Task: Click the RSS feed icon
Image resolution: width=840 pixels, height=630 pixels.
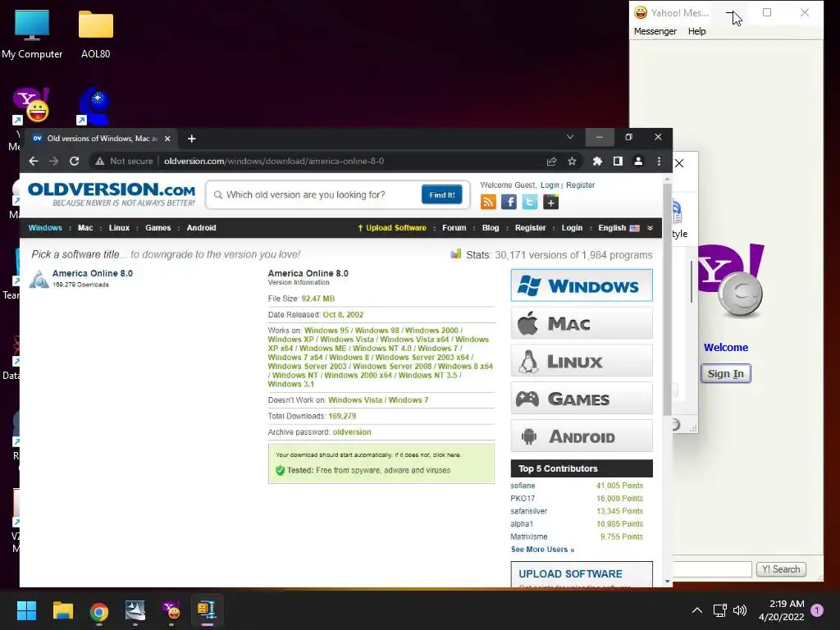Action: coord(488,202)
